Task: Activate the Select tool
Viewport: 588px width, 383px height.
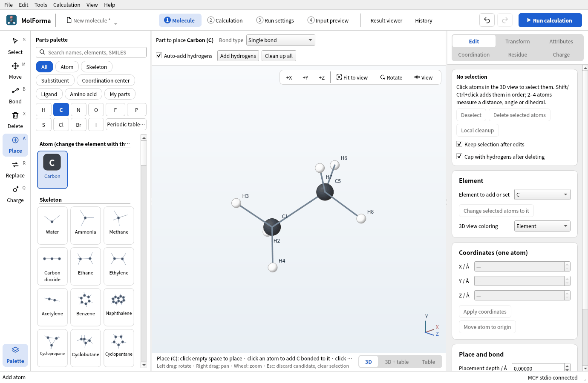Action: (15, 46)
